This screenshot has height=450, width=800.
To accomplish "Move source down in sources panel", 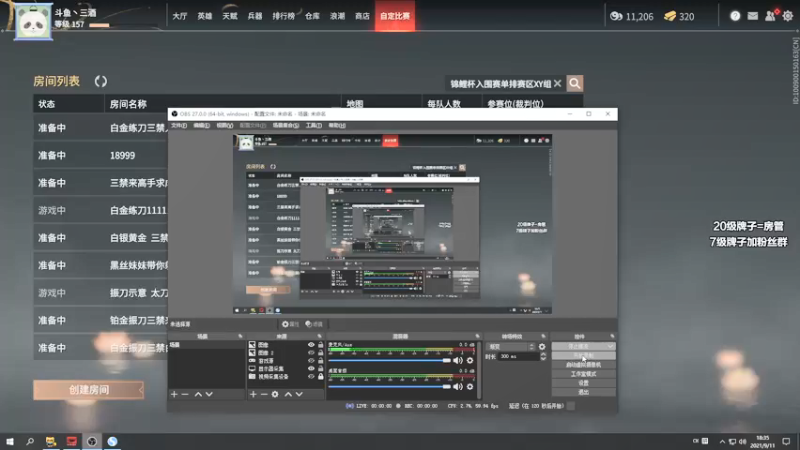I will (x=299, y=394).
